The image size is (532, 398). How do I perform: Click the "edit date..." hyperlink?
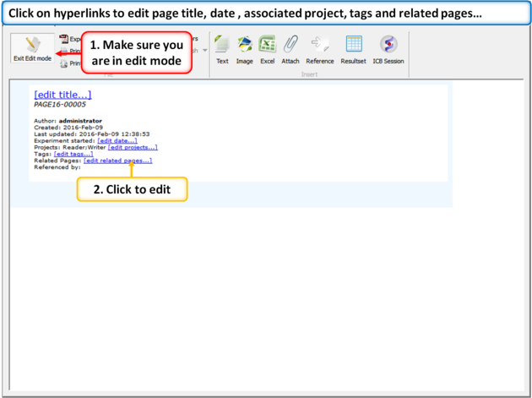click(117, 140)
